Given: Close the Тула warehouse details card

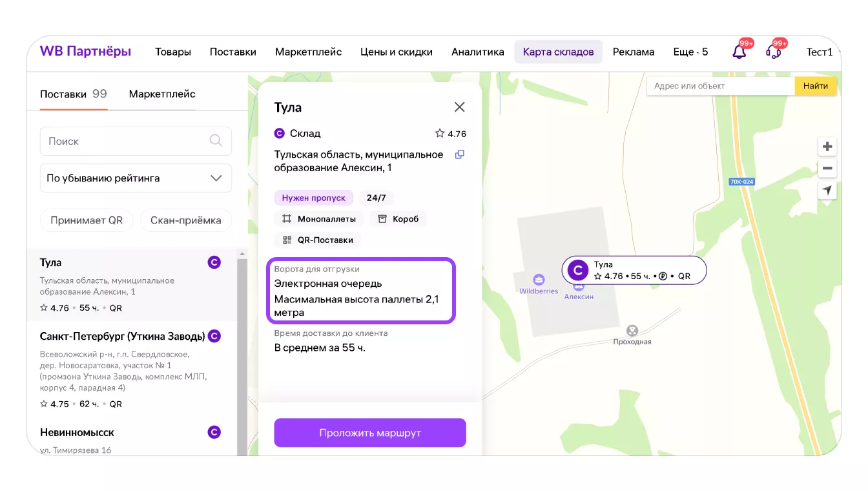Looking at the screenshot, I should [459, 107].
